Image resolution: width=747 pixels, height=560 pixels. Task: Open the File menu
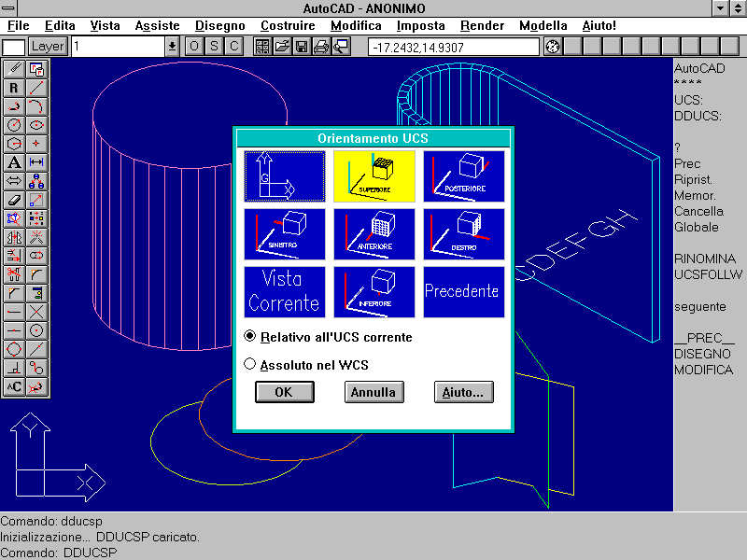[x=19, y=26]
